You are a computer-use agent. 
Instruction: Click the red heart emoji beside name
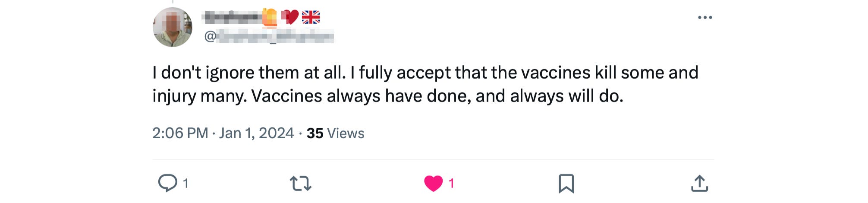[290, 17]
